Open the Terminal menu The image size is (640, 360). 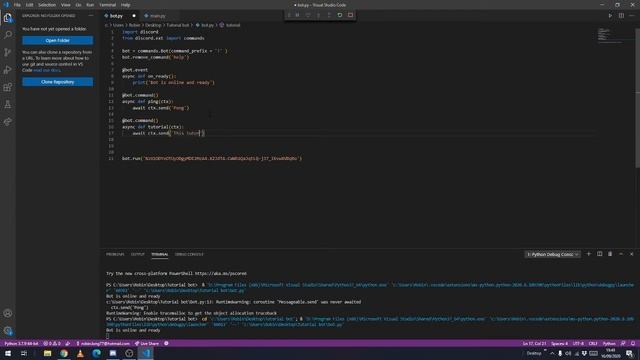click(108, 5)
